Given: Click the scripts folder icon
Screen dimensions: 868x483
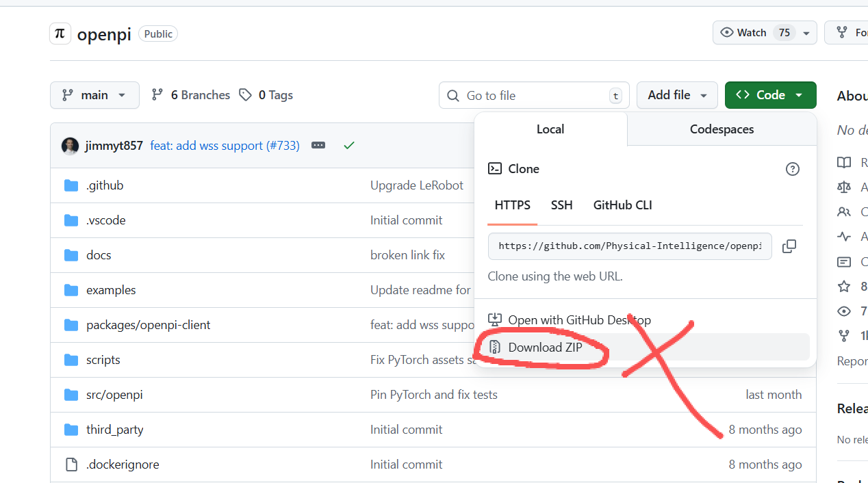Looking at the screenshot, I should 71,360.
